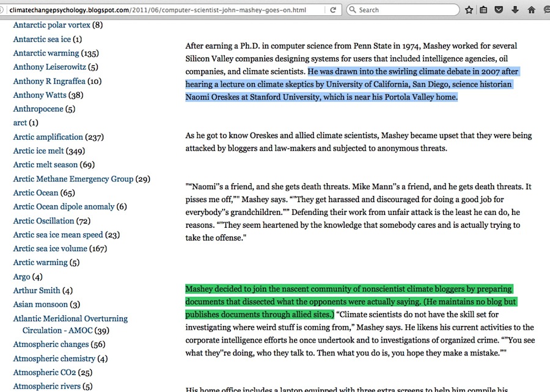Open Arctic sea ice volume label

click(x=50, y=249)
